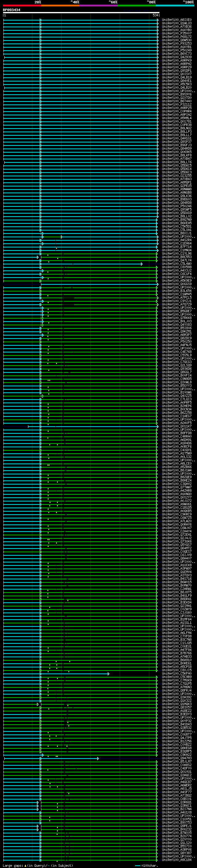
Task: Select hit label UniRef100_Q9PEJ1
Action: (177, 826)
